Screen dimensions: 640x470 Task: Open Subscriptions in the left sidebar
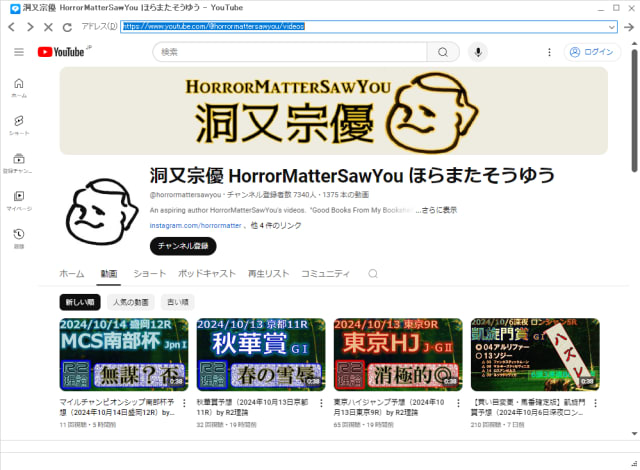pyautogui.click(x=18, y=163)
